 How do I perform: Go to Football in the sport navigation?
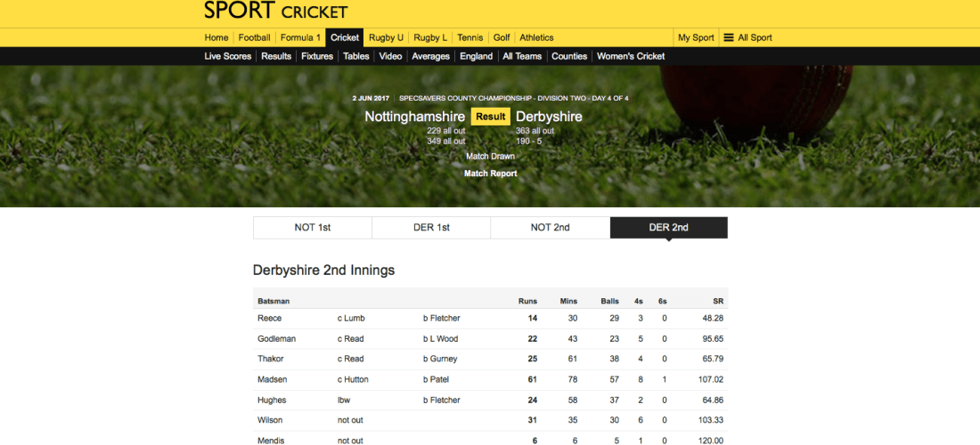[254, 37]
